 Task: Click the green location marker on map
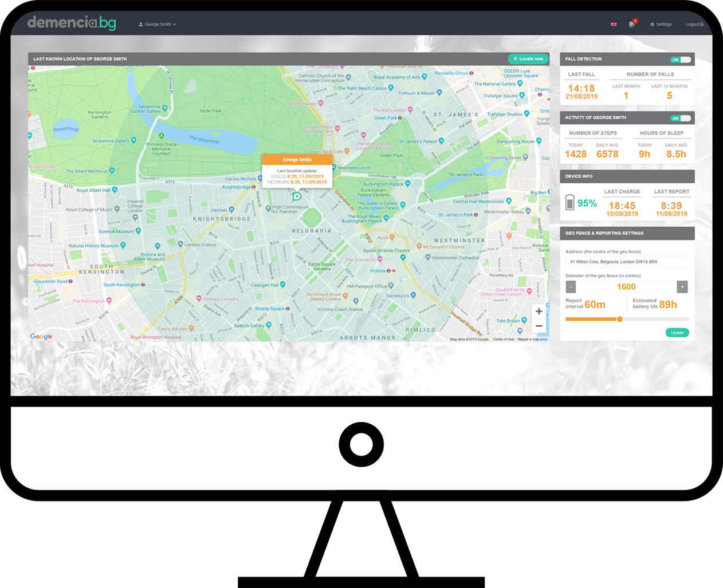click(x=297, y=196)
